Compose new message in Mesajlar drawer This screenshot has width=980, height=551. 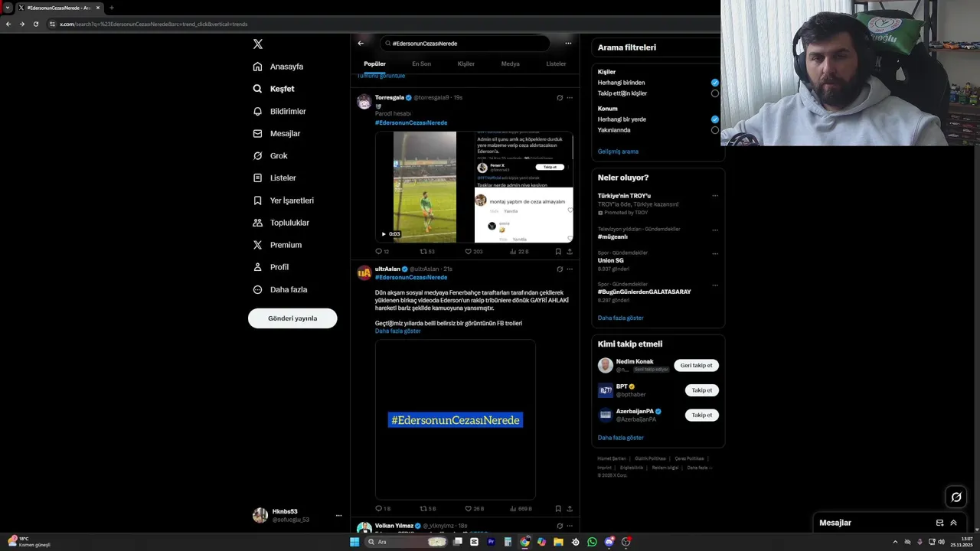(x=939, y=523)
